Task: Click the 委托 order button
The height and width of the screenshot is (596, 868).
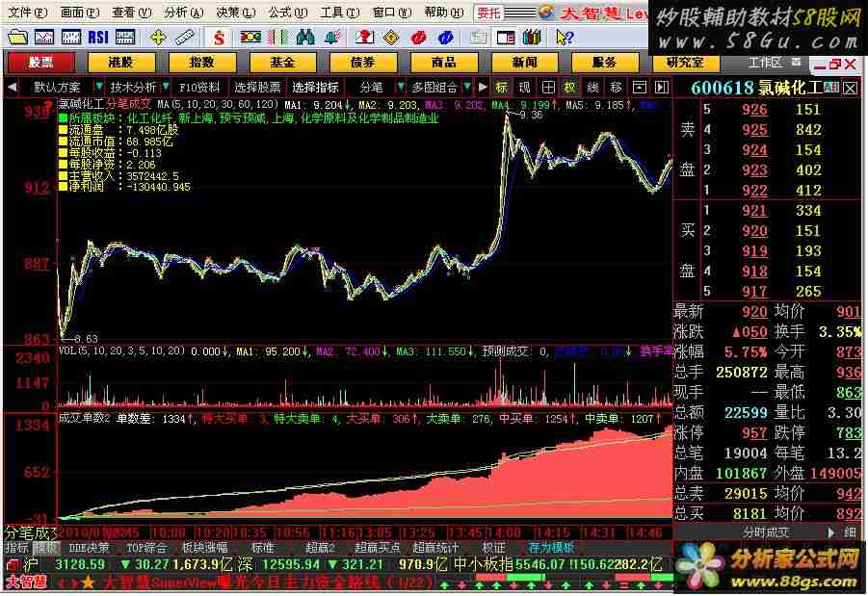Action: tap(488, 13)
